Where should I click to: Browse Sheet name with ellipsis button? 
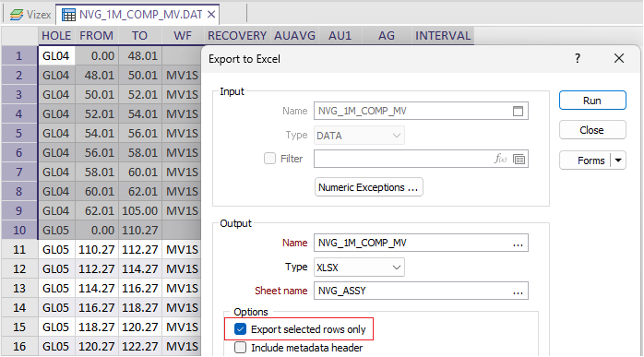pyautogui.click(x=518, y=292)
